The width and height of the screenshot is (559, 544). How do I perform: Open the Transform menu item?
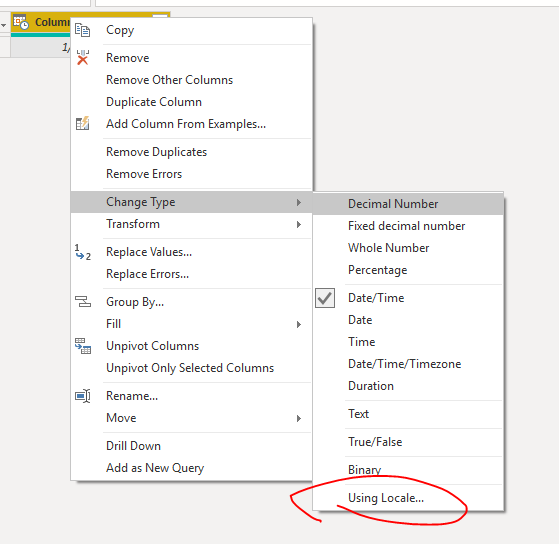pyautogui.click(x=191, y=224)
